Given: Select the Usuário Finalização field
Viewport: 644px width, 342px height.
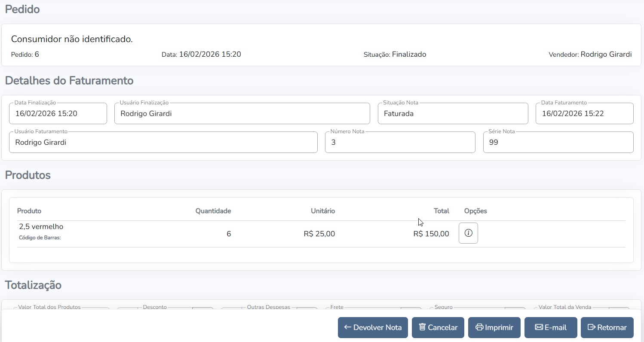Looking at the screenshot, I should point(242,114).
